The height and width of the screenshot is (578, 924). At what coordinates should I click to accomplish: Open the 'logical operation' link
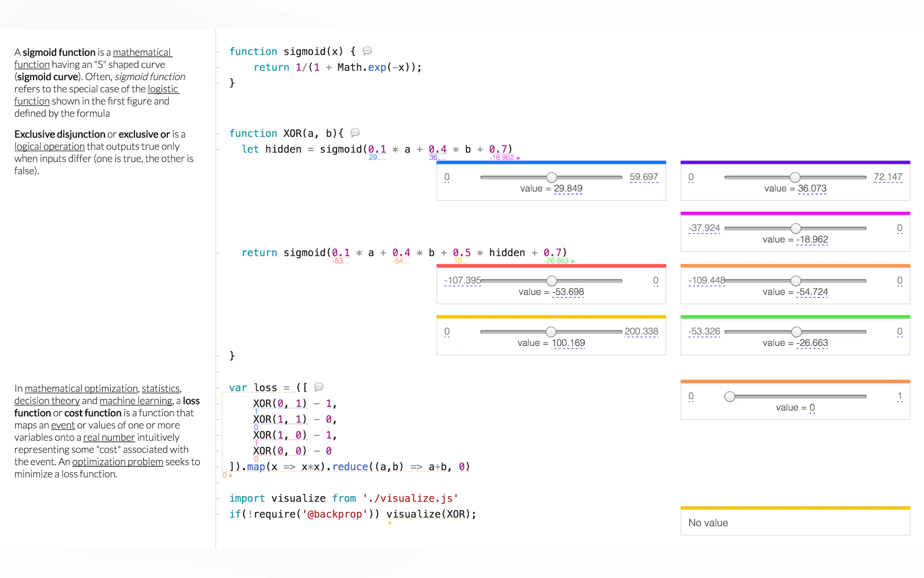(49, 146)
